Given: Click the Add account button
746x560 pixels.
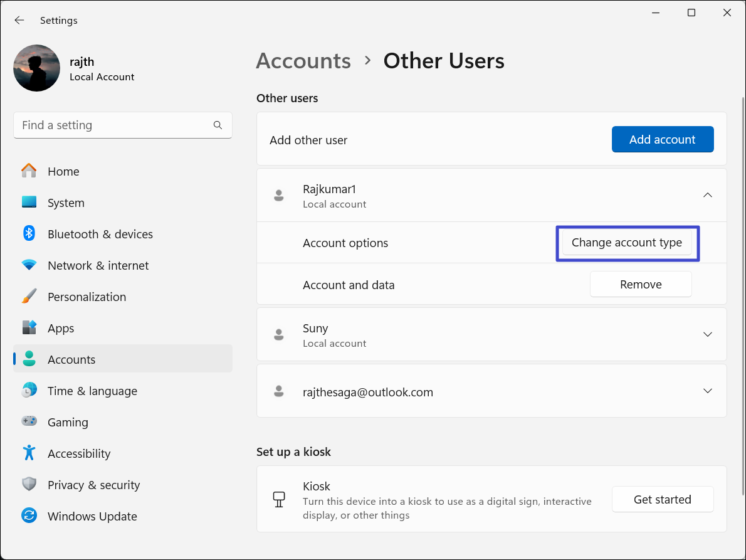Looking at the screenshot, I should pyautogui.click(x=662, y=139).
